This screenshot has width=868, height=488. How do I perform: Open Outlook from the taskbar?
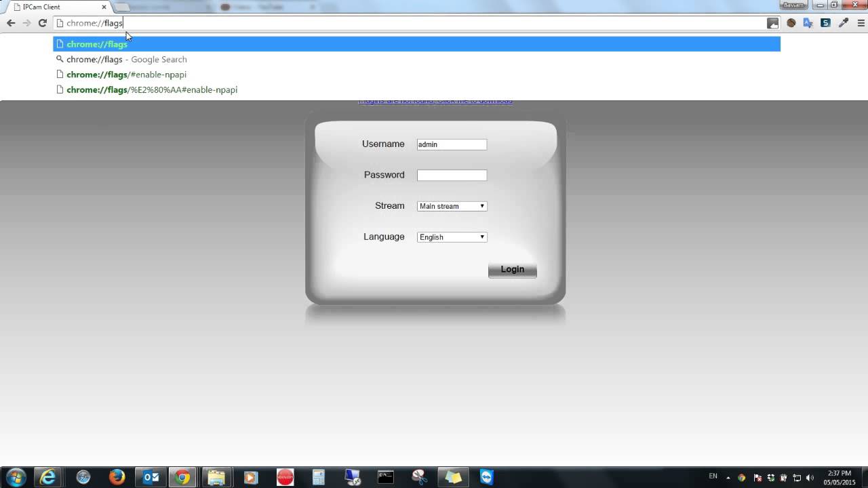click(151, 477)
